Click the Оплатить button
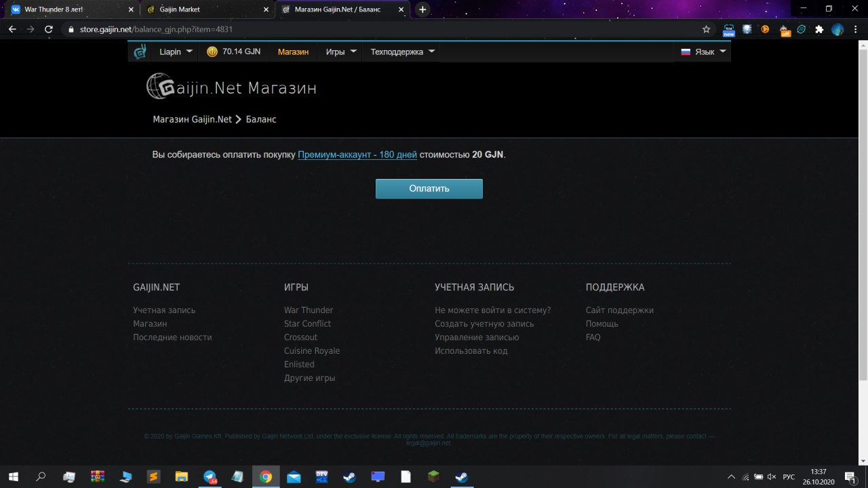This screenshot has height=488, width=868. pyautogui.click(x=429, y=188)
